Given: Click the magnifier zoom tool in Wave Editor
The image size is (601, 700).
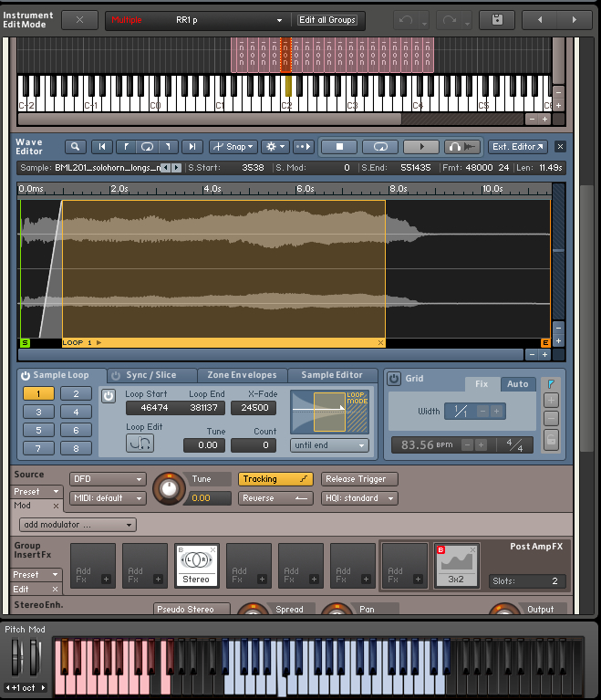Looking at the screenshot, I should pyautogui.click(x=76, y=146).
